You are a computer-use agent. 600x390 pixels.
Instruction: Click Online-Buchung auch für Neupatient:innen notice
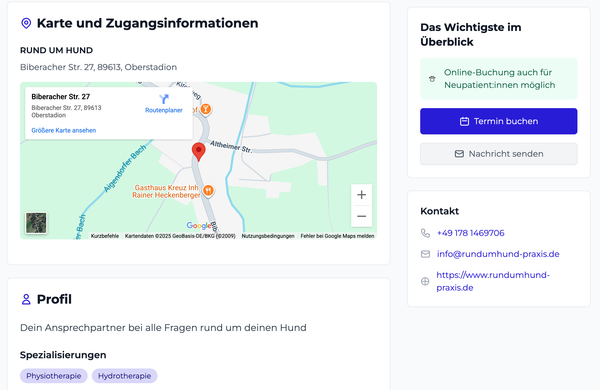[499, 79]
